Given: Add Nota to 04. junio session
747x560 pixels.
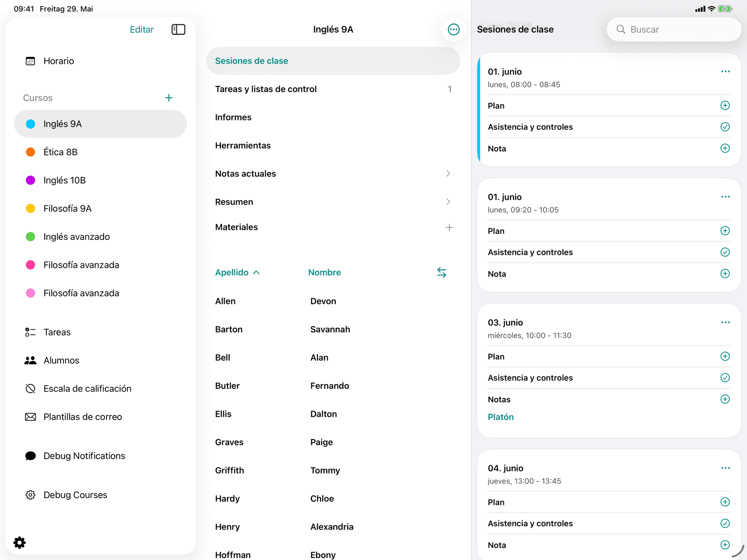Looking at the screenshot, I should coord(725,545).
